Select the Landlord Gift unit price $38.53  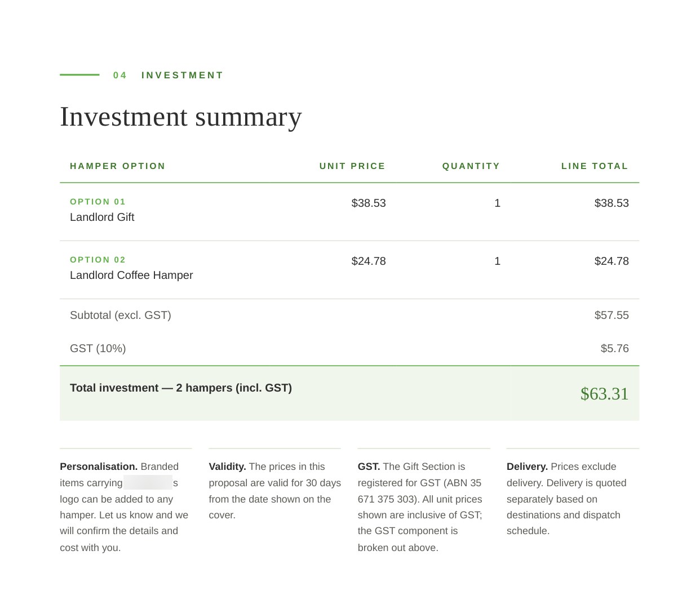pos(369,203)
